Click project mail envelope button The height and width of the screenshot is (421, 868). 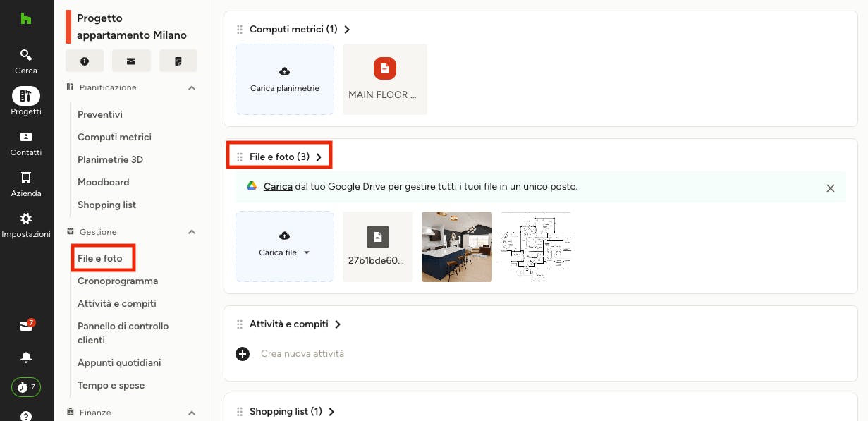pyautogui.click(x=131, y=61)
